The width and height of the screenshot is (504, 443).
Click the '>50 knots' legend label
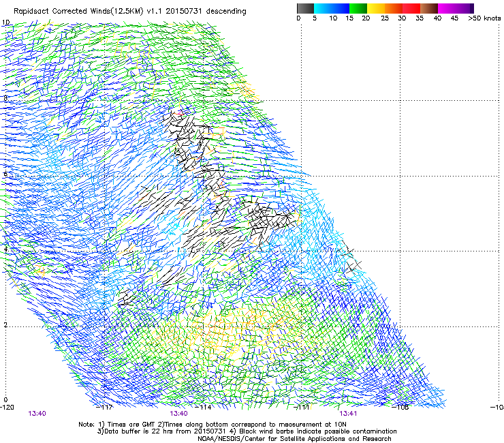484,18
